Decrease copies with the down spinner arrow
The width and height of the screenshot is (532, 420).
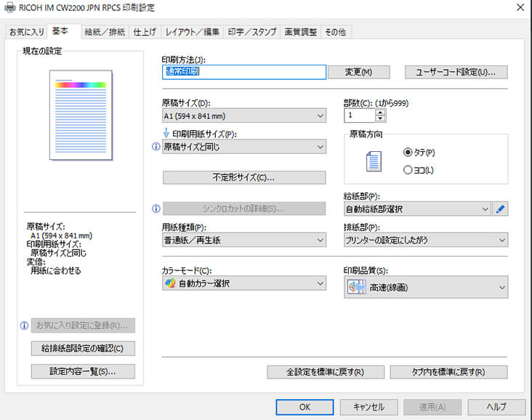(381, 118)
